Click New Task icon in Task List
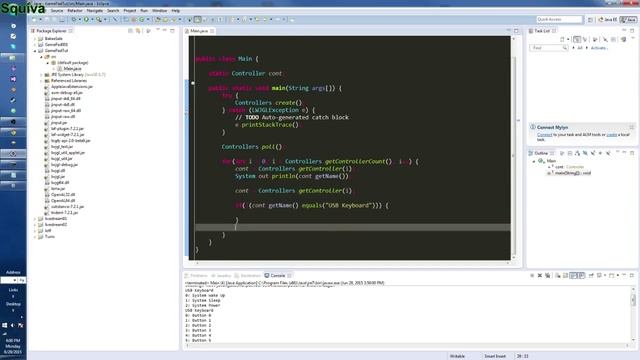The width and height of the screenshot is (640, 360). coord(562,39)
